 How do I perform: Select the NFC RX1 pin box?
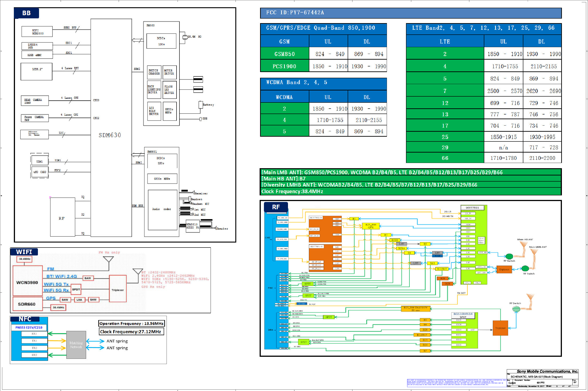click(34, 334)
